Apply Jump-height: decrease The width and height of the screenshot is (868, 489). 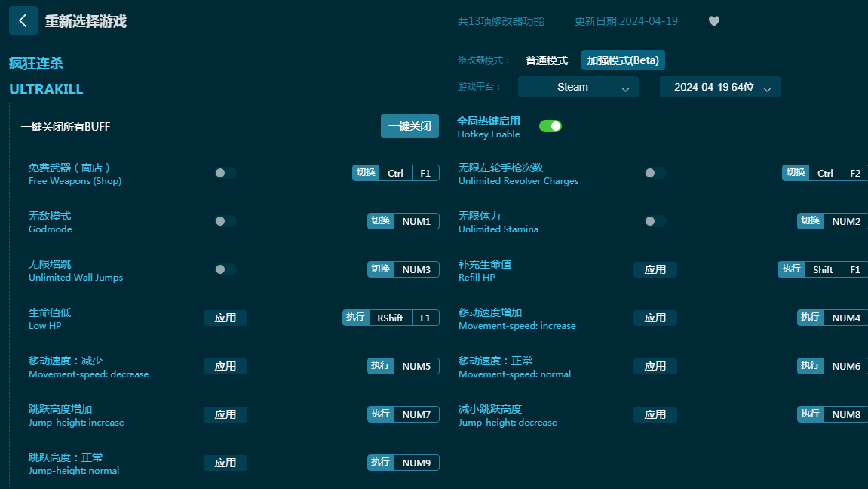click(655, 414)
